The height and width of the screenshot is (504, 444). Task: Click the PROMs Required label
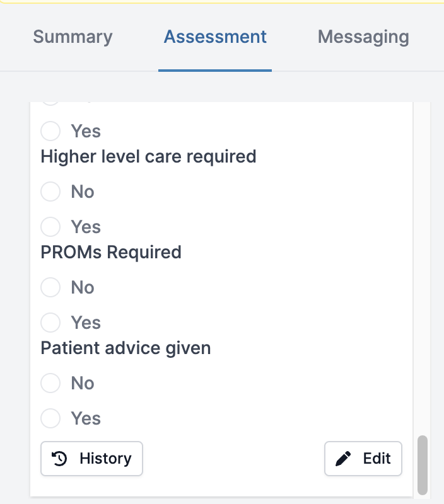[x=111, y=252]
